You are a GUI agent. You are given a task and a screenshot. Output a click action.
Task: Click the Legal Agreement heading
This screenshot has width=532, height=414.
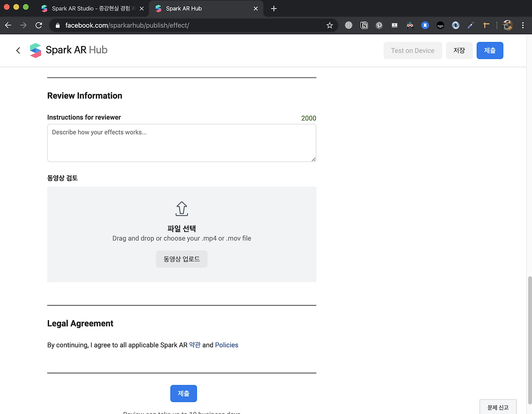tap(80, 323)
